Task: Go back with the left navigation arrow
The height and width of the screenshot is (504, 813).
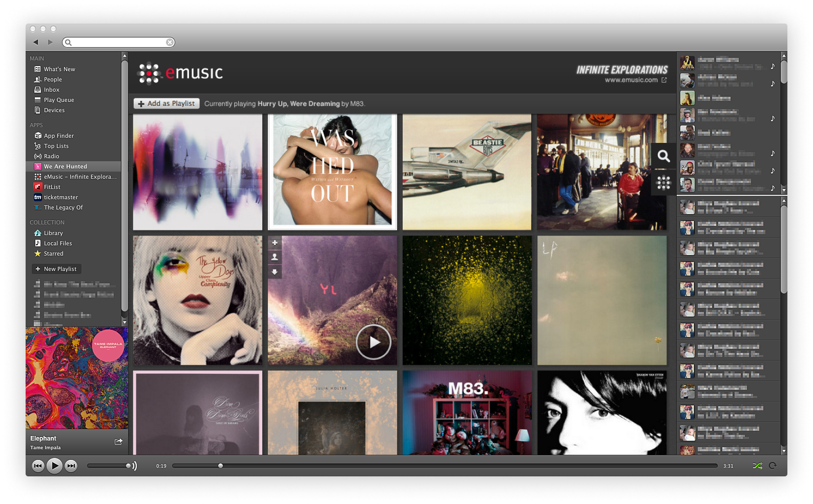Action: [36, 42]
